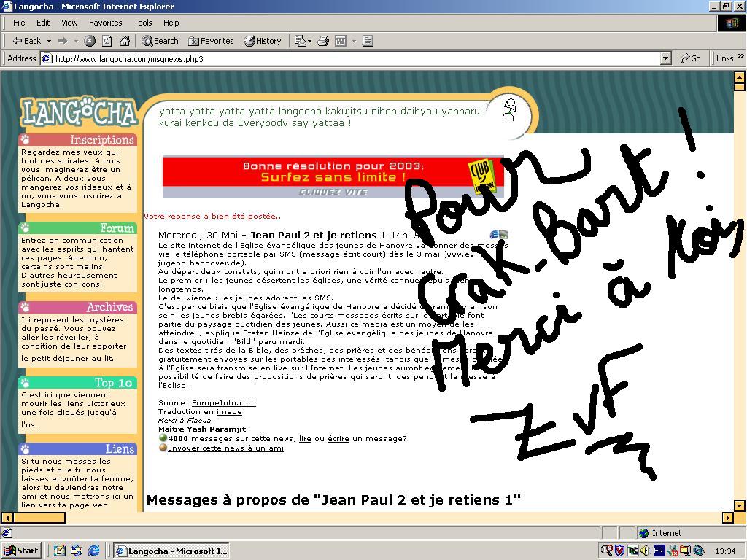
Task: Open the Back button history dropdown
Action: pos(49,41)
